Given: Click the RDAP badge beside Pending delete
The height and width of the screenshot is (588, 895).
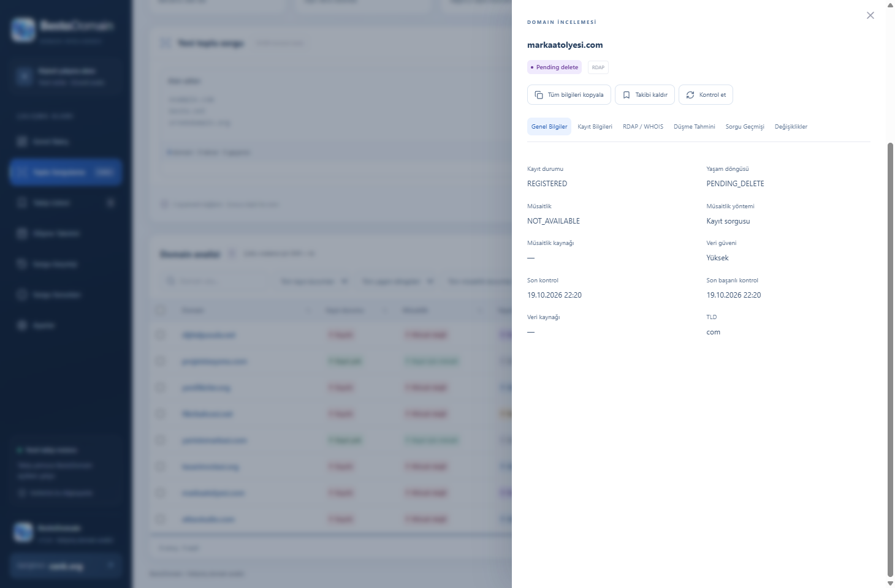Looking at the screenshot, I should click(x=598, y=67).
